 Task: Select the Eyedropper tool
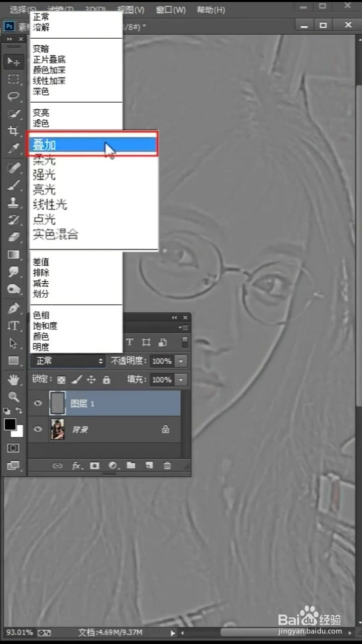point(14,148)
